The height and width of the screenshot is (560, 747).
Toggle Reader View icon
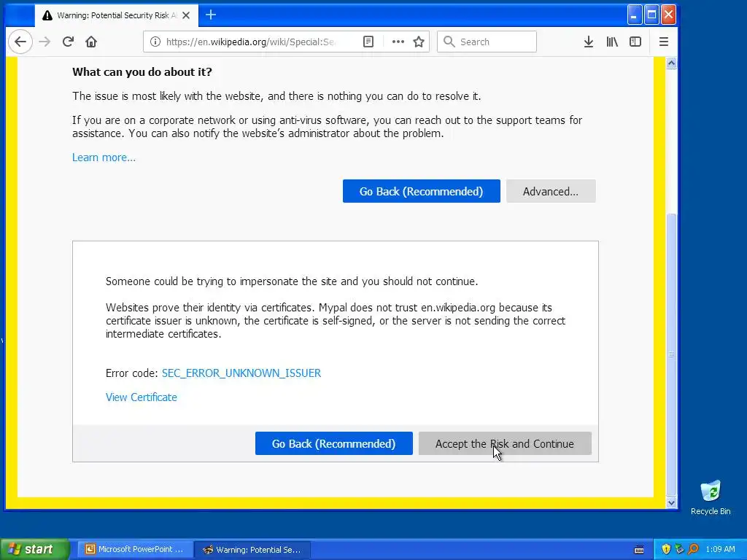(x=368, y=42)
